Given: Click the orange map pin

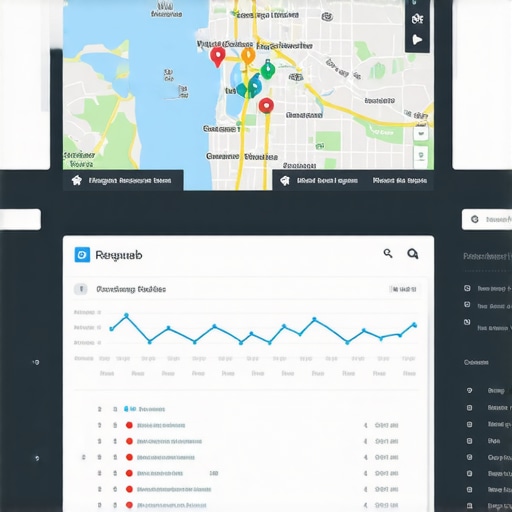Looking at the screenshot, I should pos(248,56).
